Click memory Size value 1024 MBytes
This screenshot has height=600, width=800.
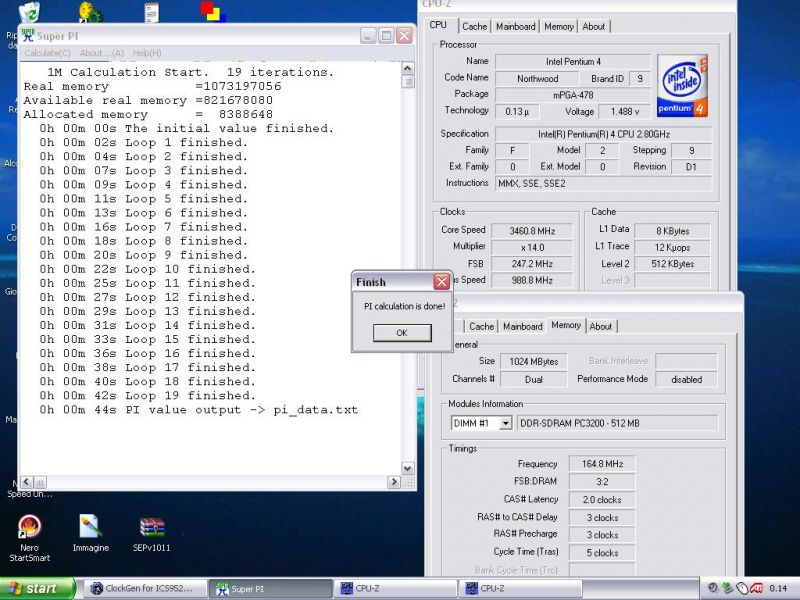click(534, 362)
